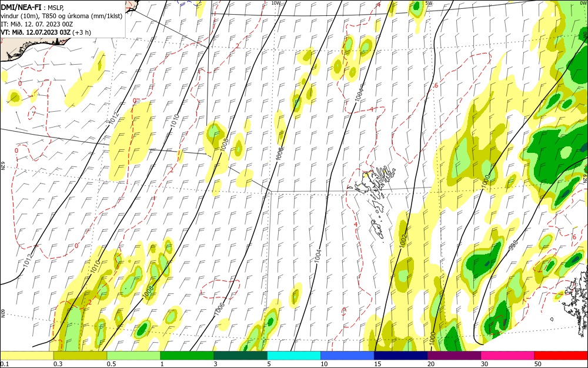Click the 'DMI/NEA-FI : MSLP,' title line

(x=32, y=7)
